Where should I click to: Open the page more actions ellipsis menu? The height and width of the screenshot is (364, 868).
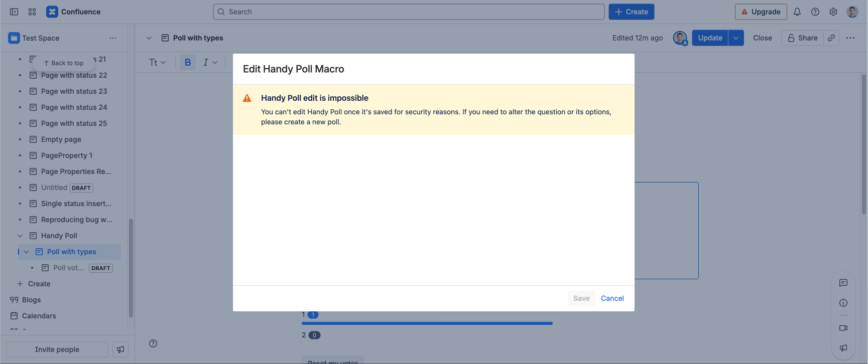tap(850, 38)
